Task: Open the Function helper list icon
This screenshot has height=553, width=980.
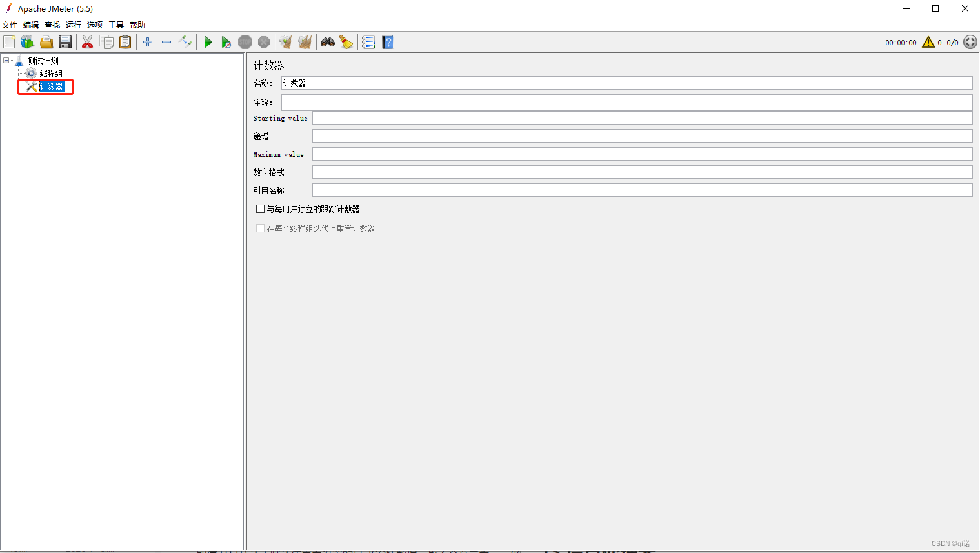Action: pos(368,42)
